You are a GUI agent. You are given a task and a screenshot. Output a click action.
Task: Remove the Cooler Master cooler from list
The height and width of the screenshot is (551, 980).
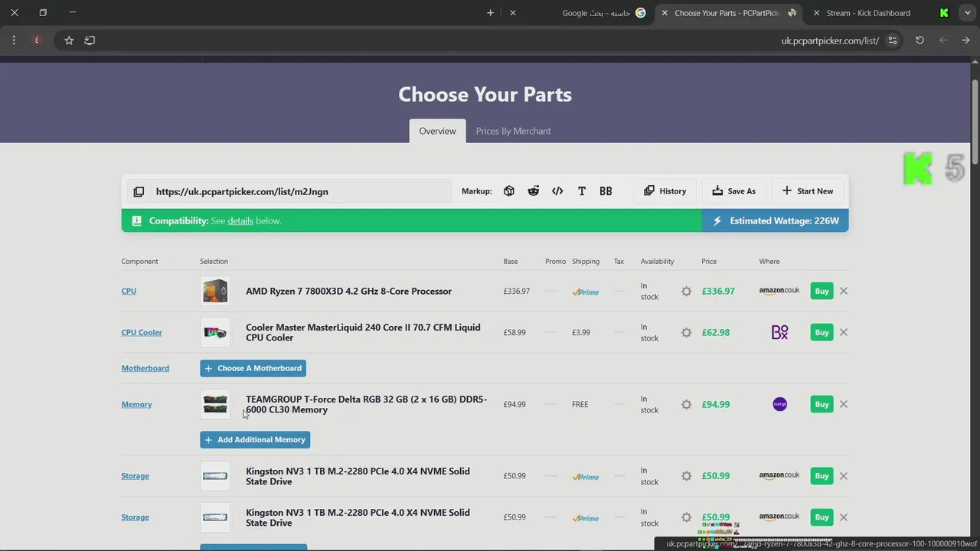[844, 332]
